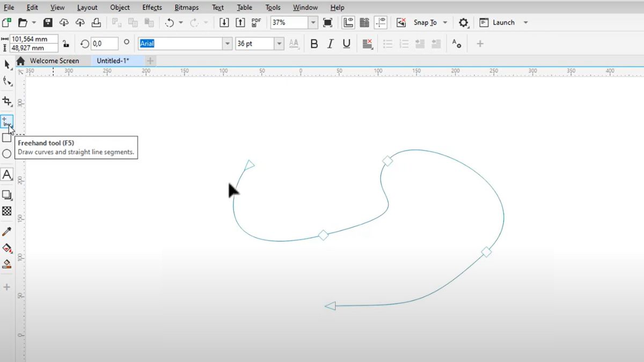Toggle Italic formatting
The width and height of the screenshot is (644, 362).
point(330,44)
